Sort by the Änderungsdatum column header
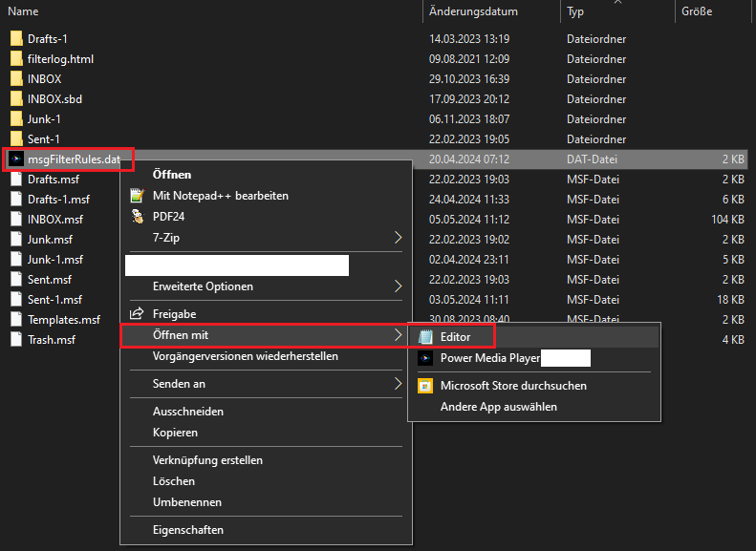 coord(473,11)
